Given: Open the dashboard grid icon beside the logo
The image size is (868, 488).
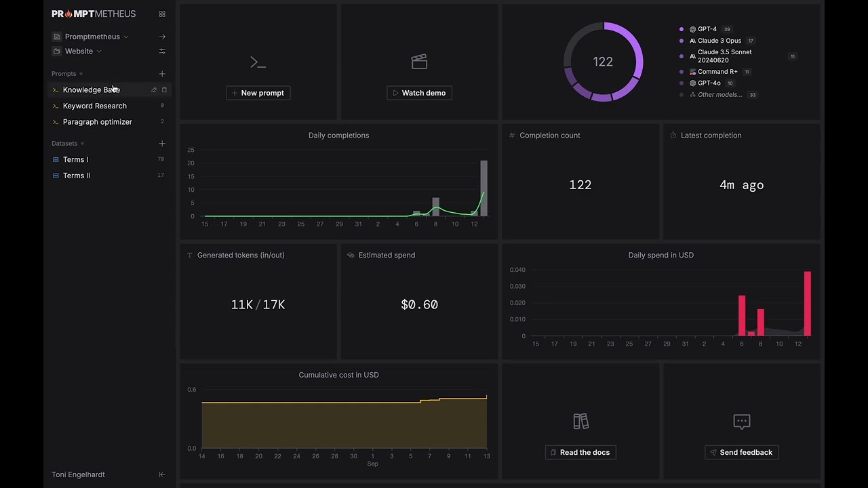Looking at the screenshot, I should coord(162,14).
